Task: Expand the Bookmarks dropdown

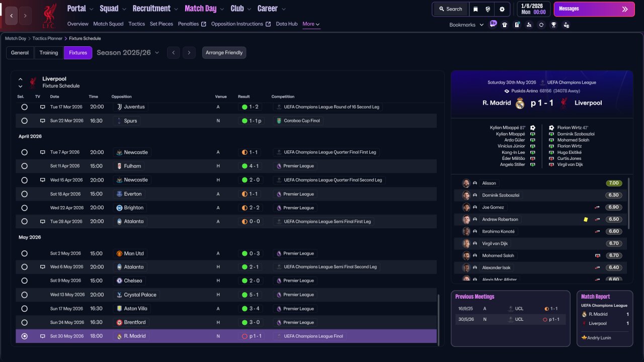Action: 466,25
